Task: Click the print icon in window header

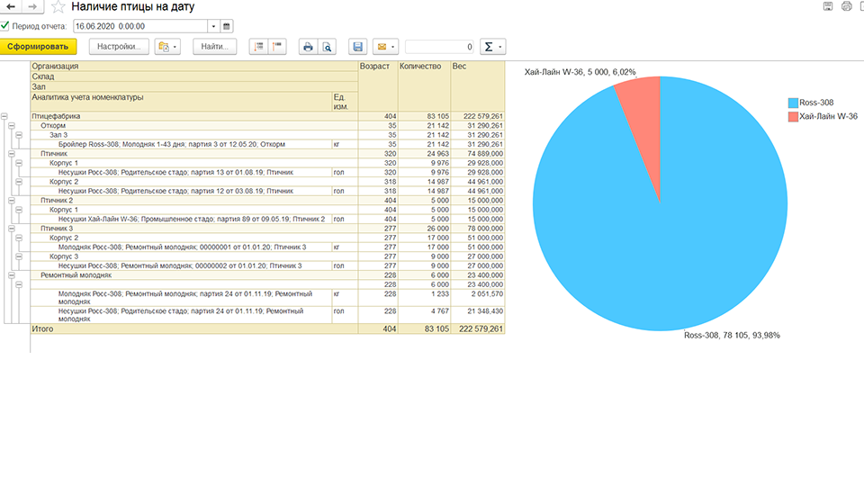Action: [x=846, y=6]
